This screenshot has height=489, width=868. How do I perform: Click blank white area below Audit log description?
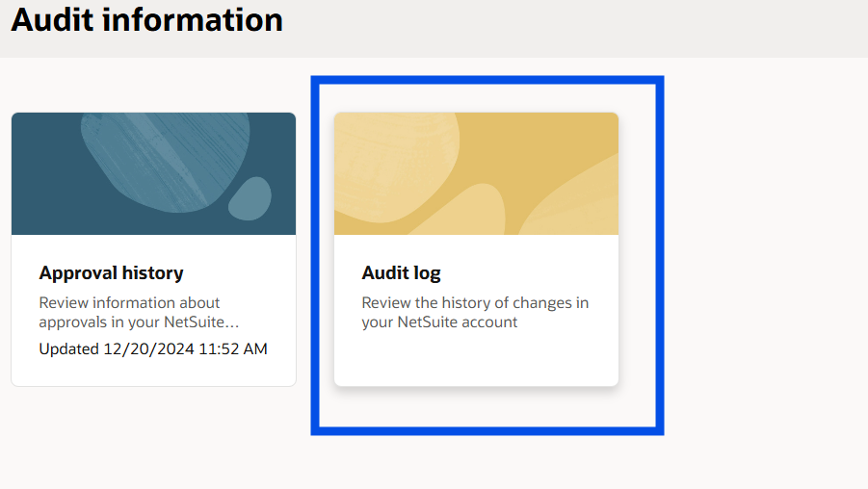(476, 358)
